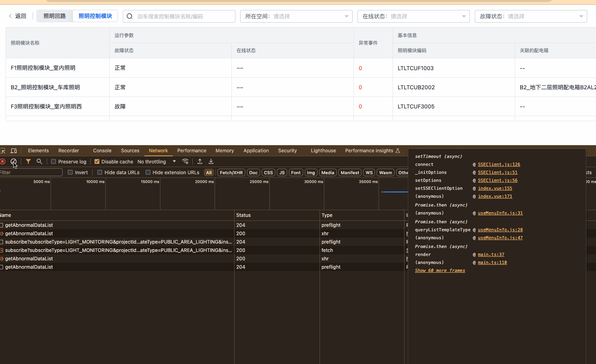The width and height of the screenshot is (596, 364).
Task: Clear the network log
Action: click(14, 161)
